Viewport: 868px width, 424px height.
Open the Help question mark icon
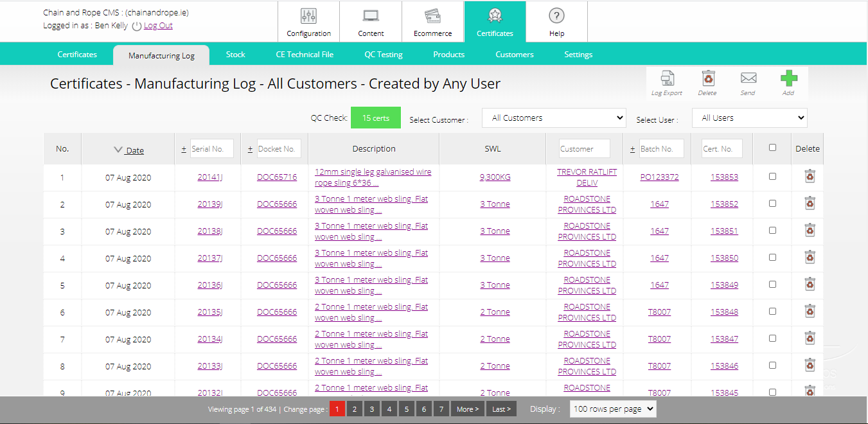(556, 17)
